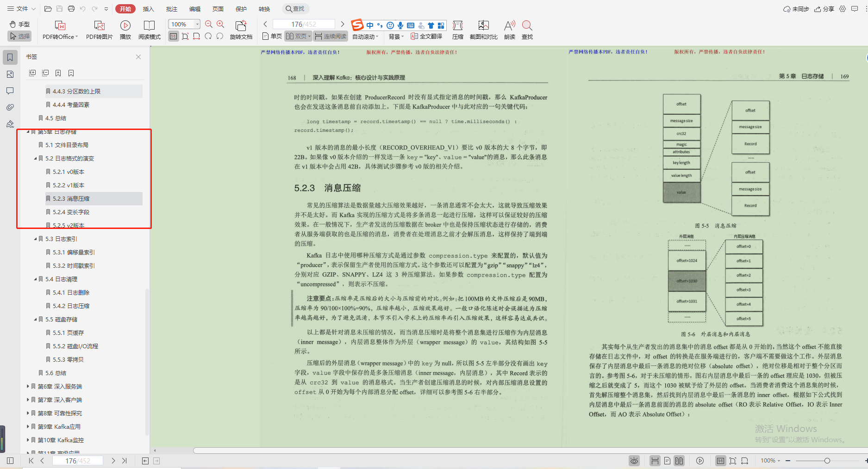Viewport: 868px width, 469px height.
Task: Click page number field 176/452 in ribbon
Action: (x=304, y=24)
